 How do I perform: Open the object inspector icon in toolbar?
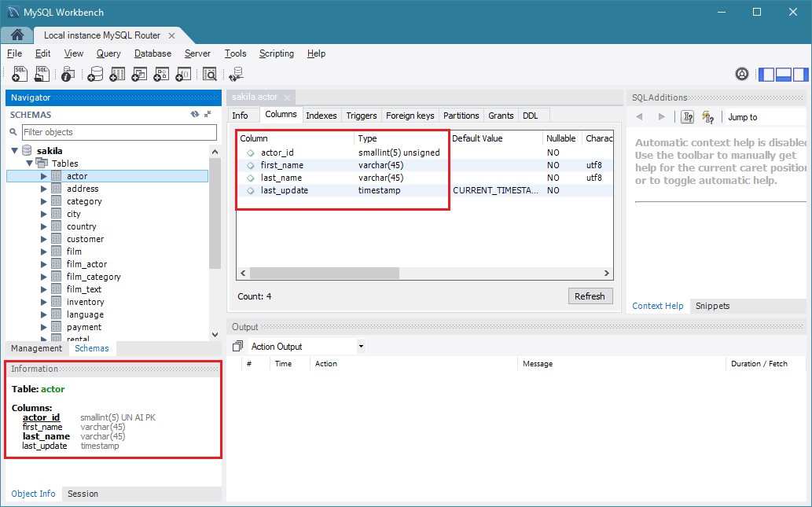click(x=68, y=74)
